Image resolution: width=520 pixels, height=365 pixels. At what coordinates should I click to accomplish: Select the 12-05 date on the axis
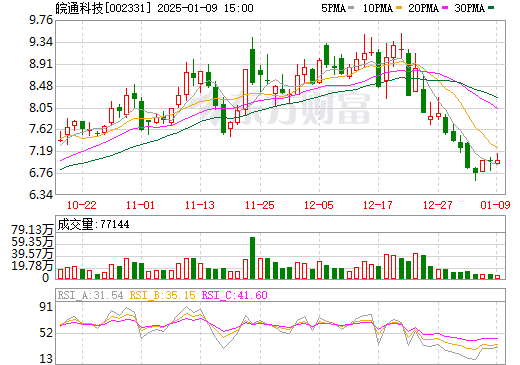point(319,205)
